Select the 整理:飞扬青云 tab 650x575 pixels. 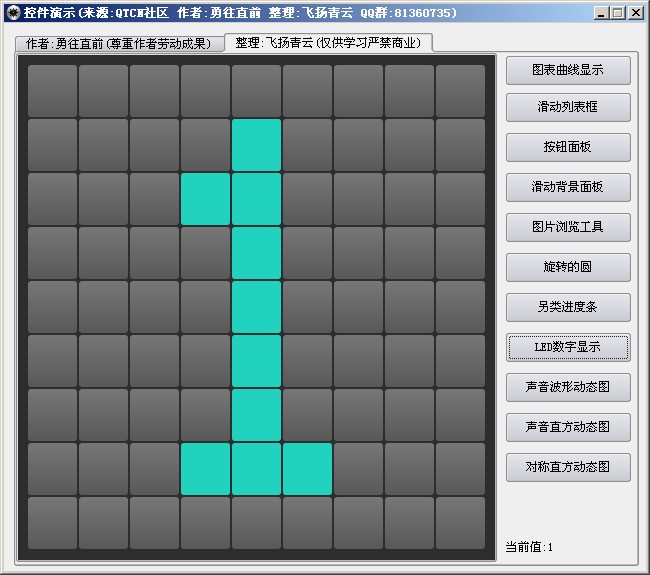tap(328, 43)
